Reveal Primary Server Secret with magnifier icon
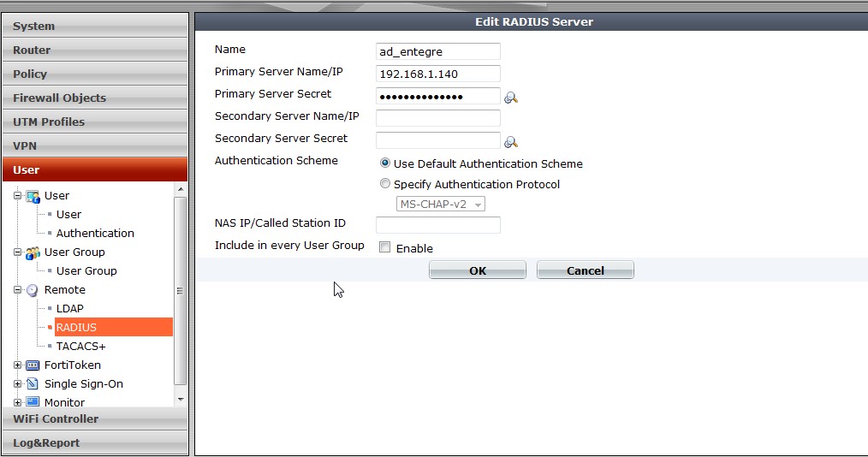This screenshot has width=868, height=457. (511, 98)
